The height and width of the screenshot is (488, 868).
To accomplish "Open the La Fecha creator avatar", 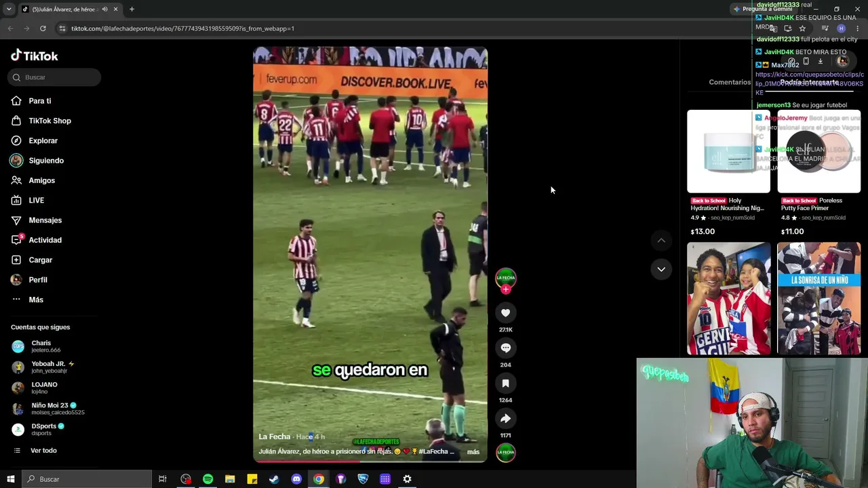I will (505, 278).
